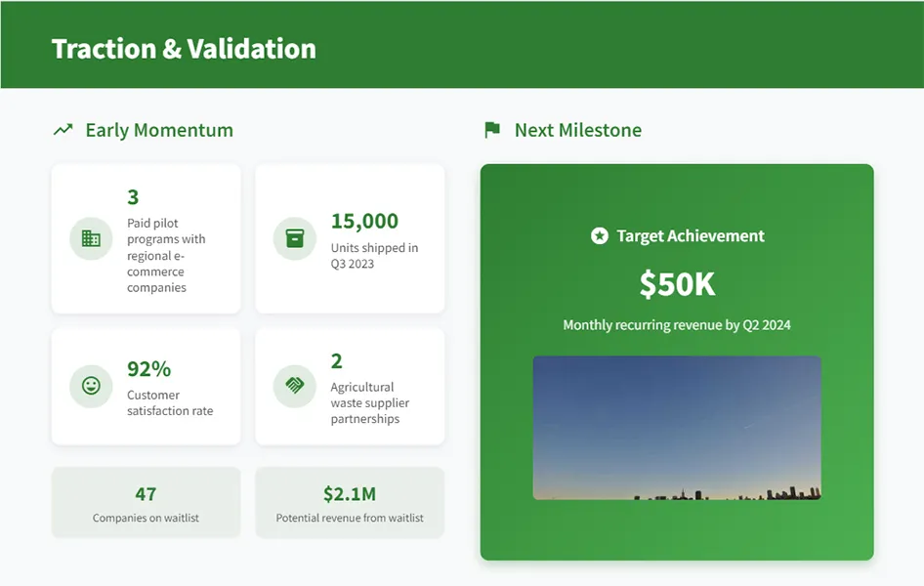924x586 pixels.
Task: Click the 47 companies waitlist figure
Action: (x=146, y=493)
